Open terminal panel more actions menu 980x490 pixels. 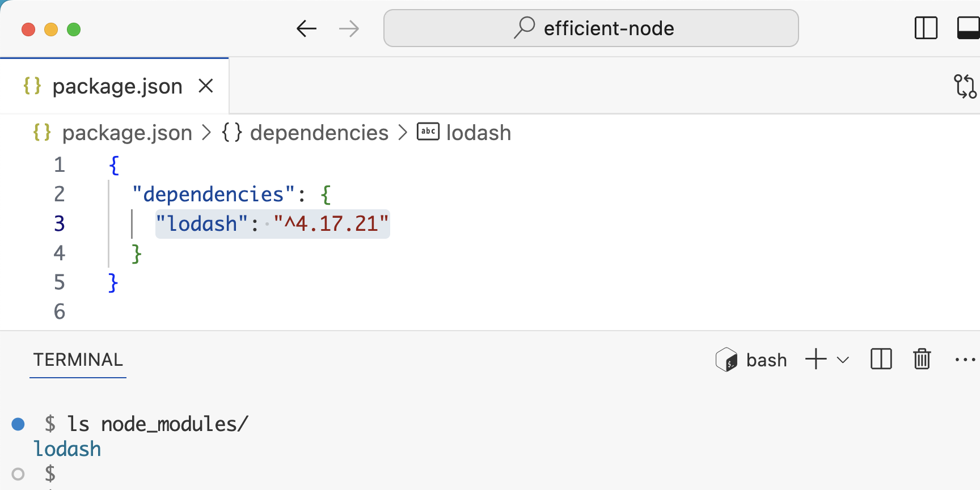(965, 360)
